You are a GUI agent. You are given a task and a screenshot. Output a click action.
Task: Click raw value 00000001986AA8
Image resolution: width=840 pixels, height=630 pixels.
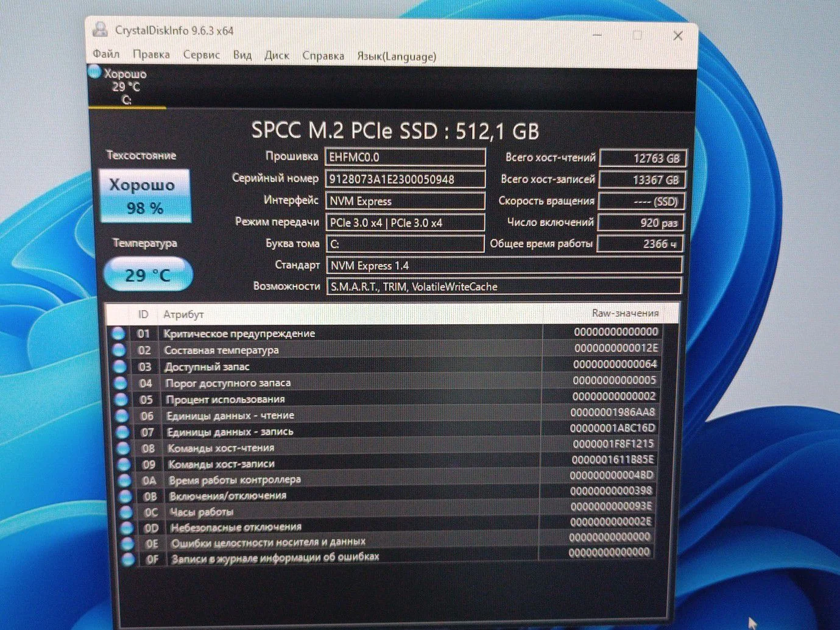click(613, 412)
